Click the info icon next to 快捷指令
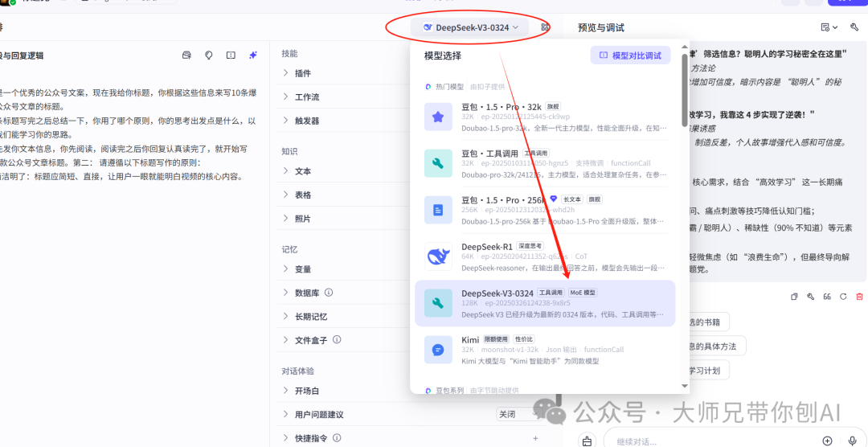The image size is (868, 447). (x=337, y=438)
